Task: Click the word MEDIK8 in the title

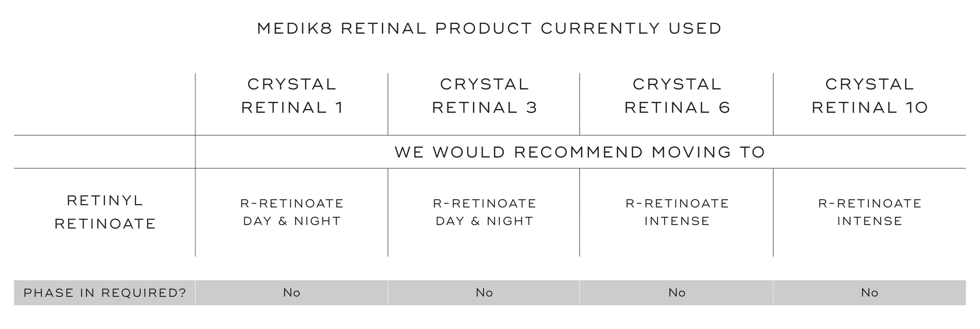Action: click(294, 28)
